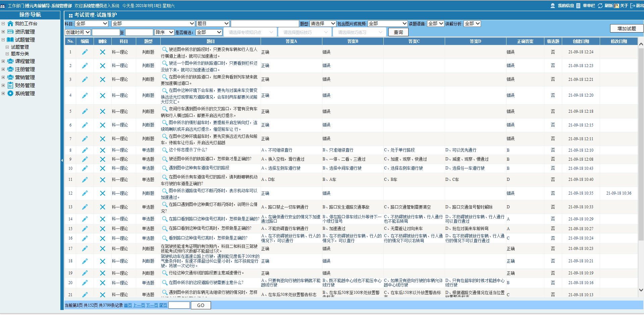Click magnifier icon in question row 13
Viewport: 644px width, 315px height.
(x=165, y=204)
